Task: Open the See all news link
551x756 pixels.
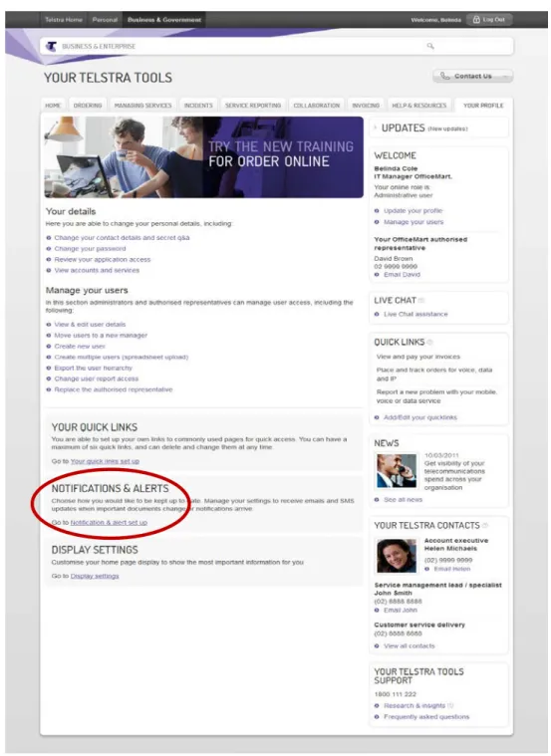Action: pos(403,500)
